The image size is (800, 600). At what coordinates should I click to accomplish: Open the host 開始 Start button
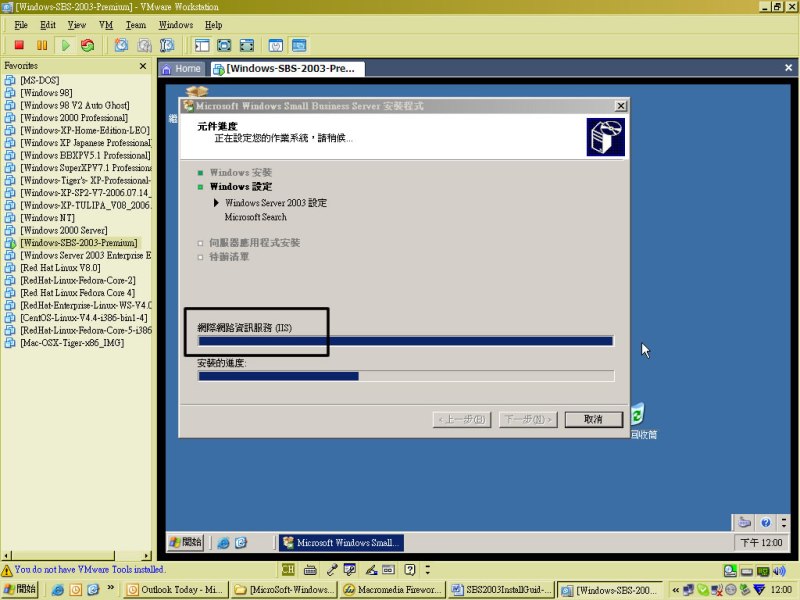click(19, 589)
